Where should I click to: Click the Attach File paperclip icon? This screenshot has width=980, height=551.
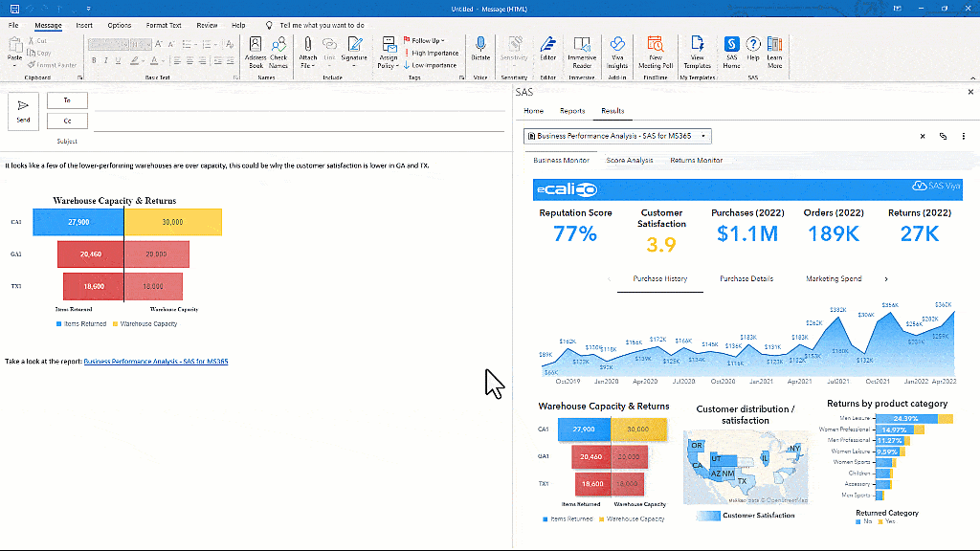[307, 44]
